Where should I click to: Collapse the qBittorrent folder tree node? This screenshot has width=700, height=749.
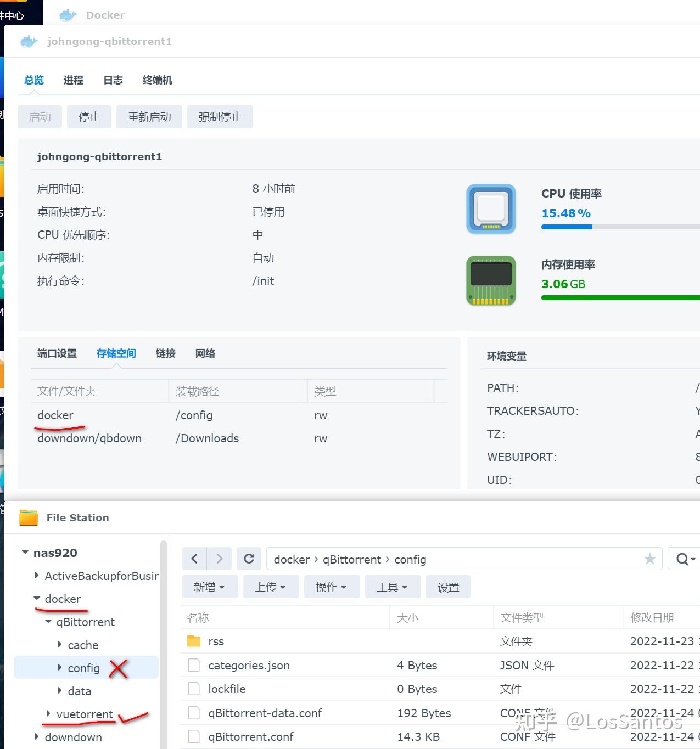[48, 621]
